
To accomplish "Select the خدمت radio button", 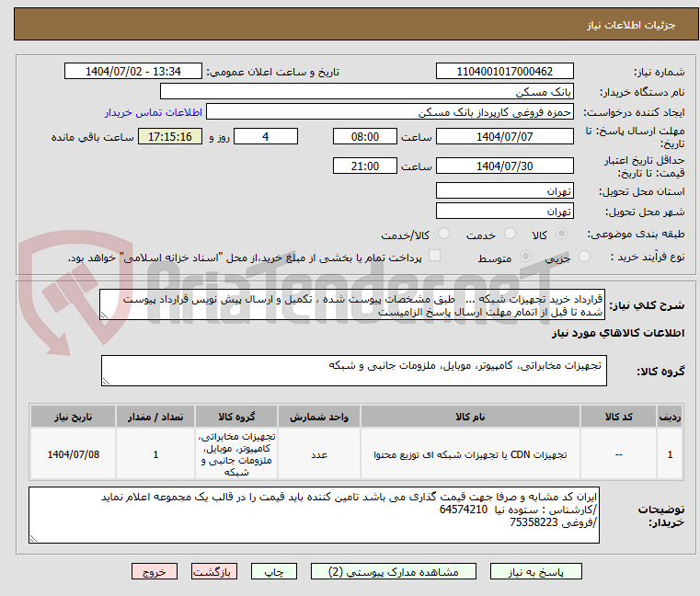I will (x=510, y=233).
